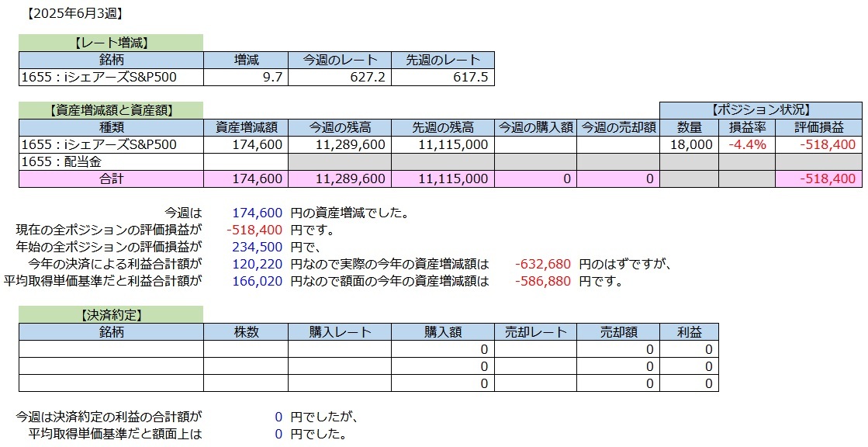Click the 評価損益 column header

(818, 127)
